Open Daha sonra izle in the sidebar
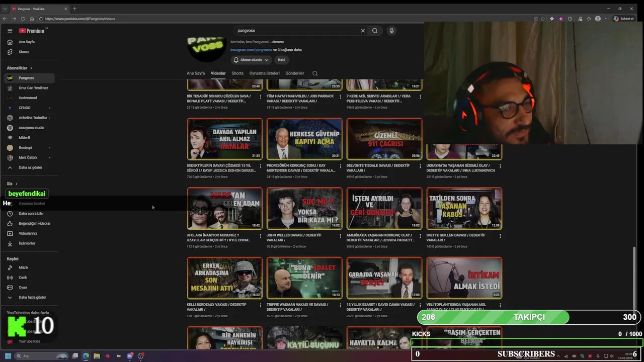The height and width of the screenshot is (362, 644). click(x=29, y=214)
